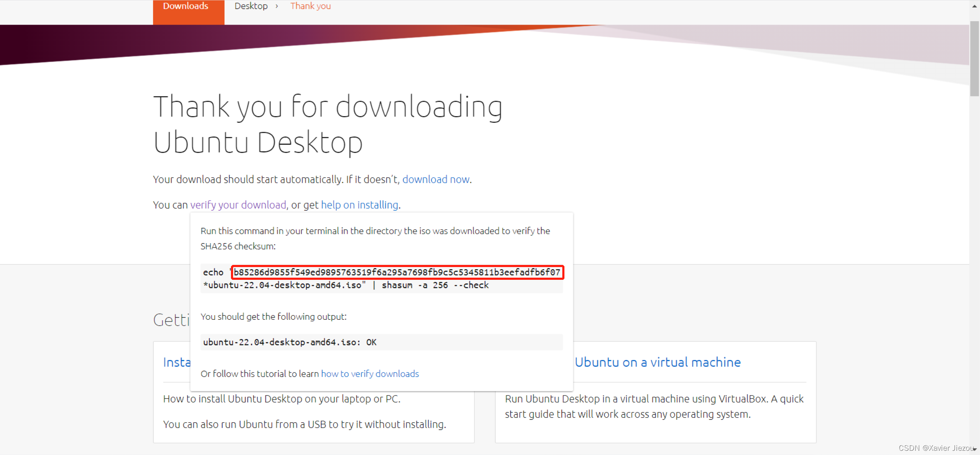Click the page scrollbar thumb
The width and height of the screenshot is (980, 455).
[974, 59]
